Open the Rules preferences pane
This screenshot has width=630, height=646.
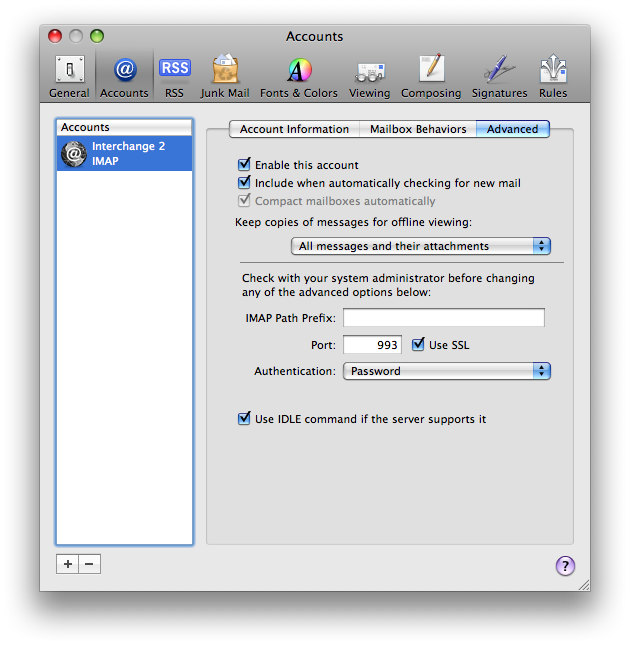pos(553,76)
